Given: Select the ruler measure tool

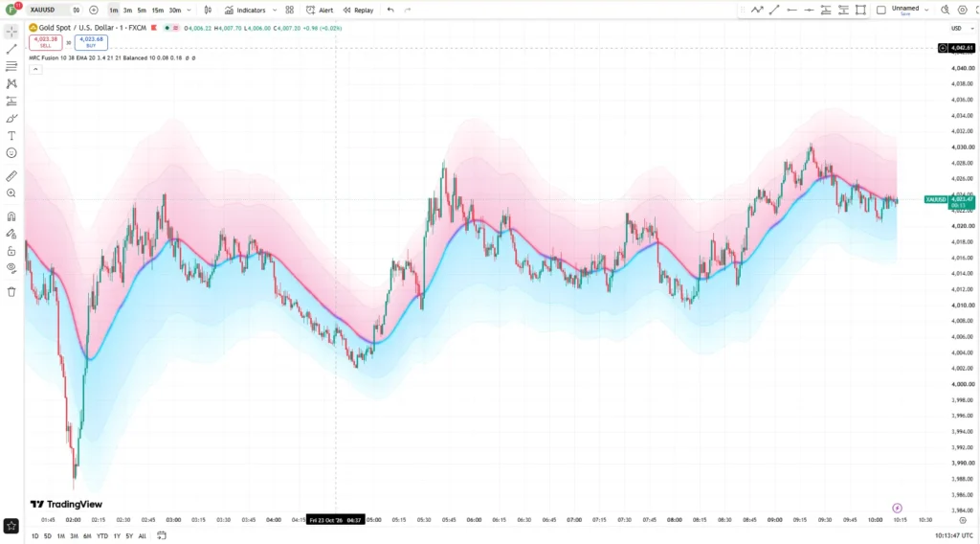Looking at the screenshot, I should coord(11,176).
